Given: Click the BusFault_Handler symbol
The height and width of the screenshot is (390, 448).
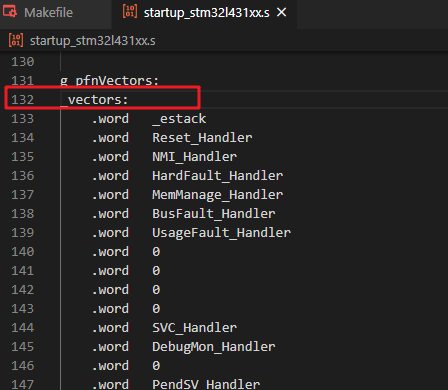Looking at the screenshot, I should pyautogui.click(x=214, y=214).
